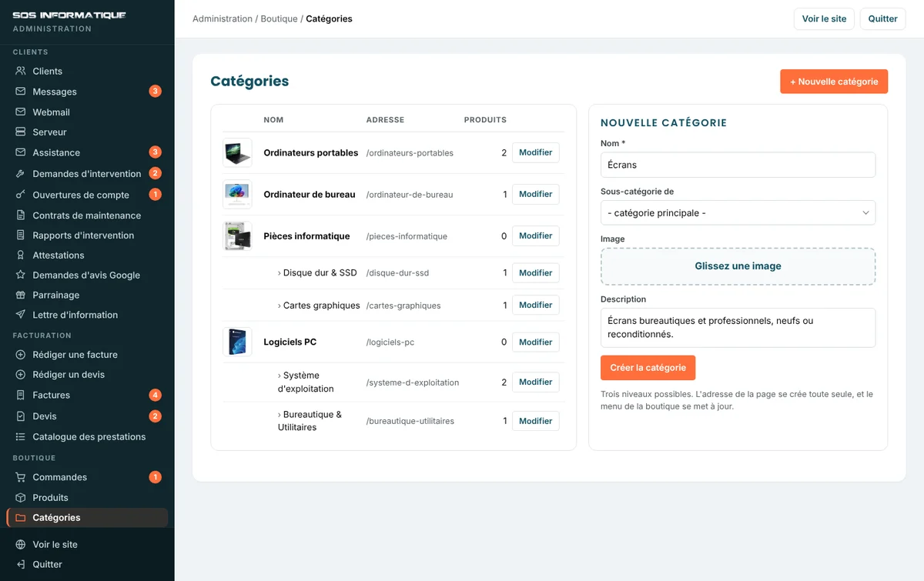Open the Clients people icon in sidebar
This screenshot has width=924, height=581.
point(21,71)
